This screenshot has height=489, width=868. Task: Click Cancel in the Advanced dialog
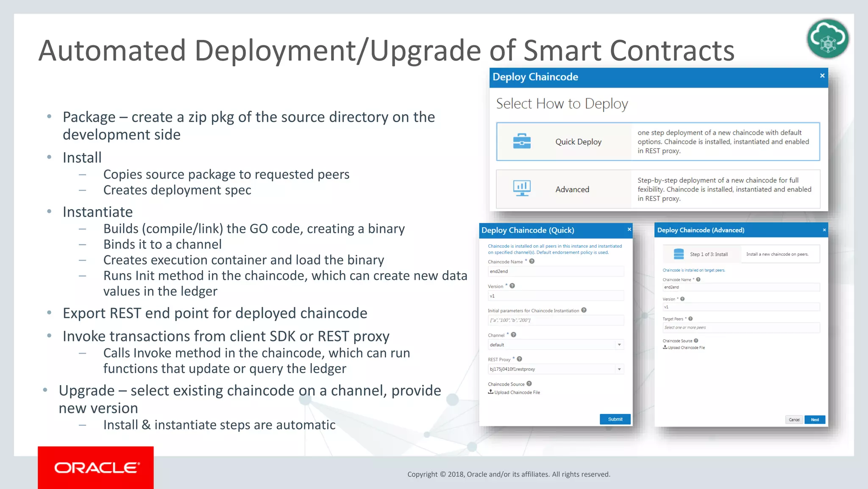pos(794,419)
